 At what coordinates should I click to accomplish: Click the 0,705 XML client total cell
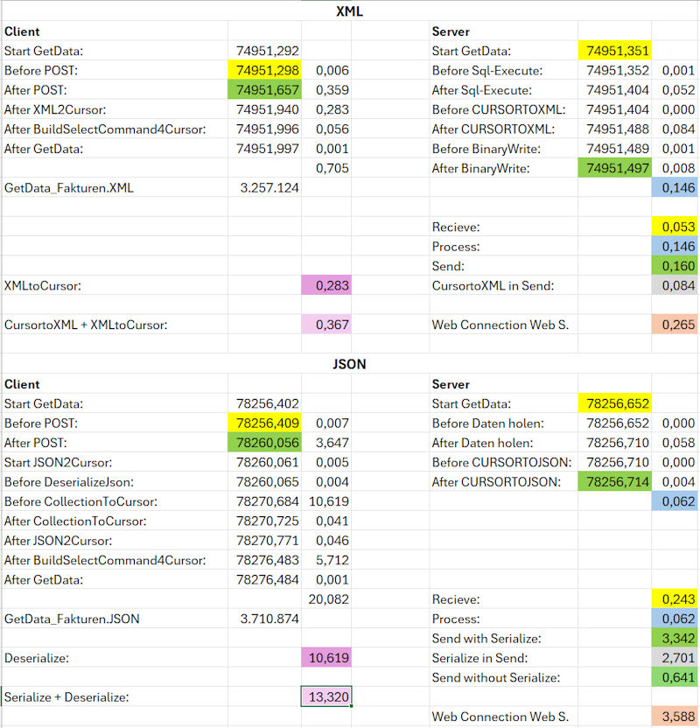pos(326,168)
